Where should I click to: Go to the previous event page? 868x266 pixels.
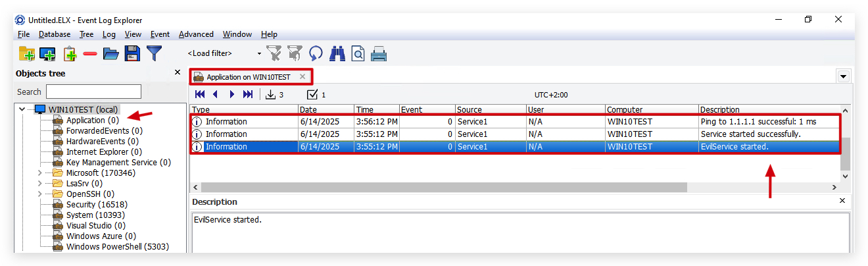click(216, 94)
